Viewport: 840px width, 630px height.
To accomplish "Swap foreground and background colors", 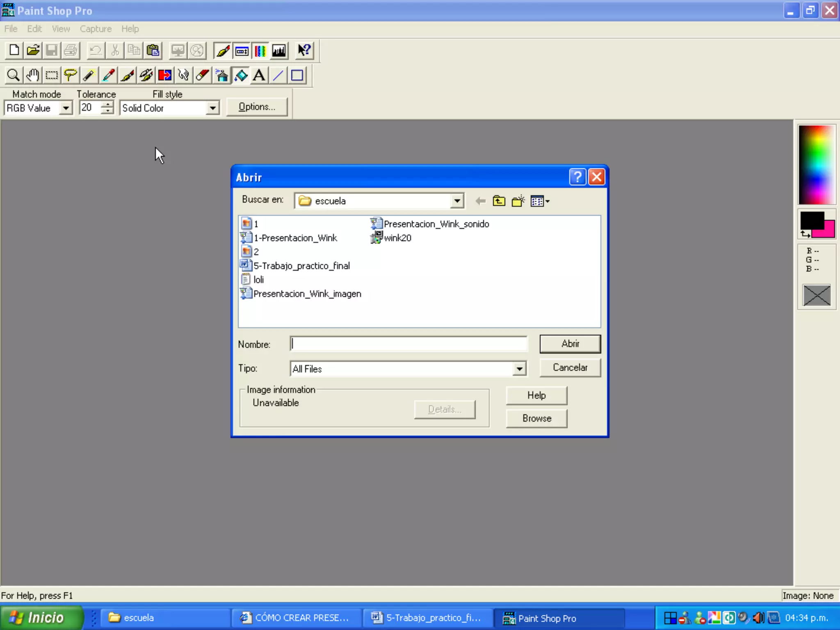I will click(805, 234).
